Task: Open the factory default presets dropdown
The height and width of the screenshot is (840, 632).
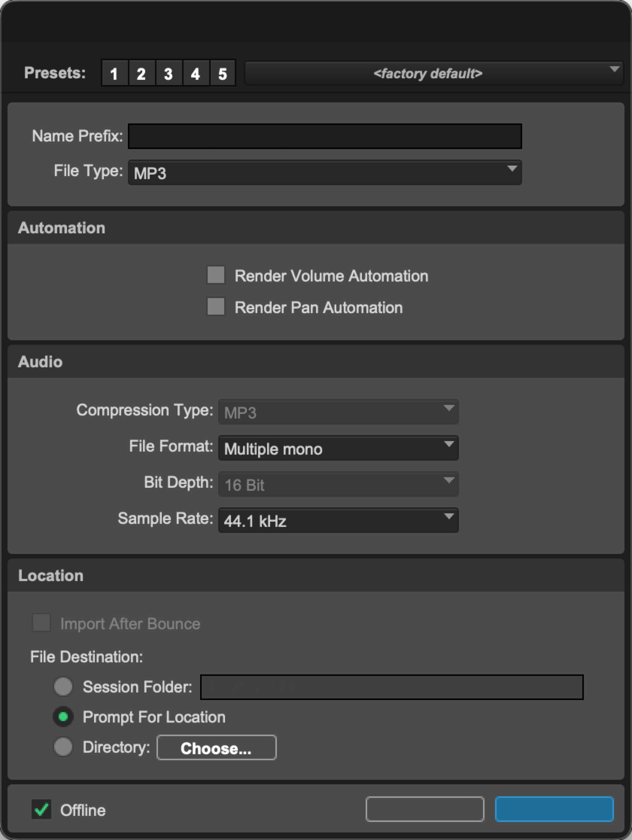Action: [433, 73]
